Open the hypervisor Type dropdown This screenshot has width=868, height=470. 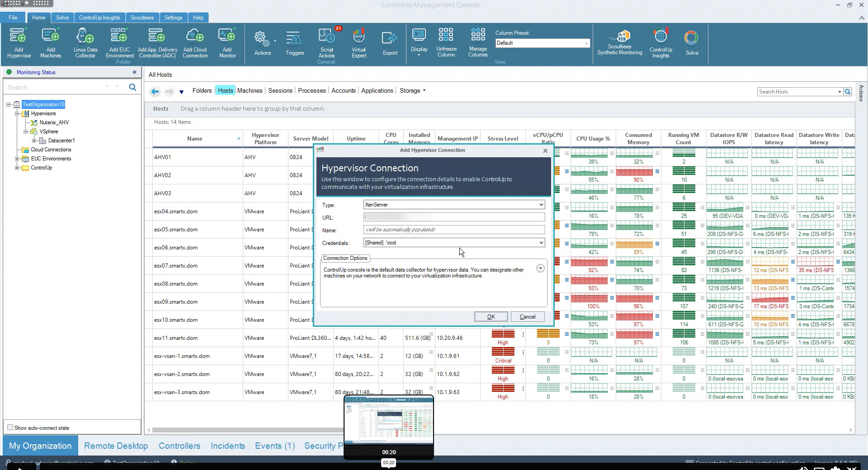click(541, 205)
